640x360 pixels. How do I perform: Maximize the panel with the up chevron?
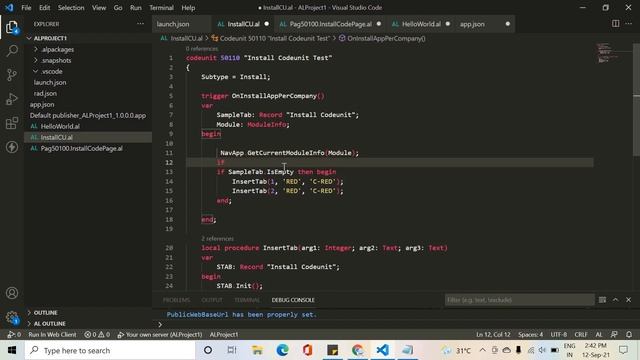point(616,300)
